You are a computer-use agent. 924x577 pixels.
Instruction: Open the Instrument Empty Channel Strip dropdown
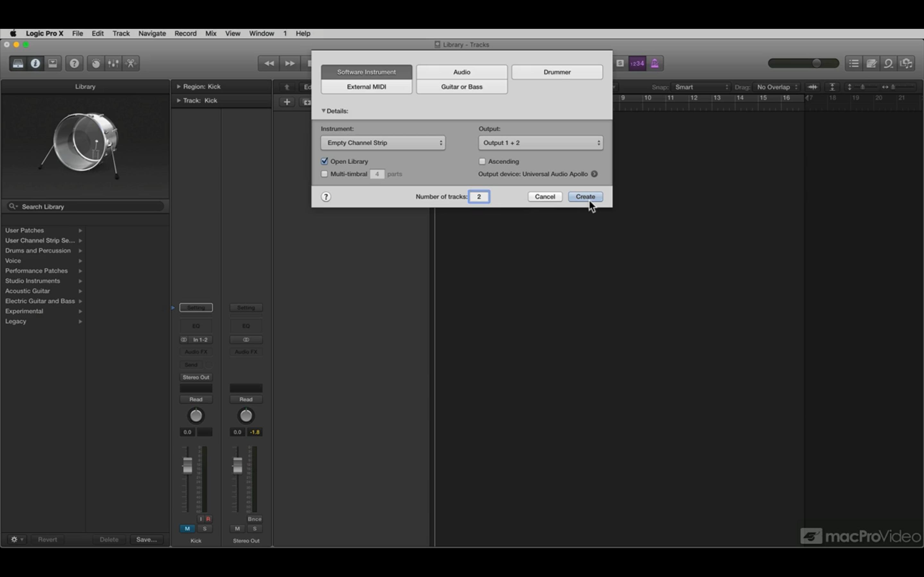pyautogui.click(x=383, y=143)
